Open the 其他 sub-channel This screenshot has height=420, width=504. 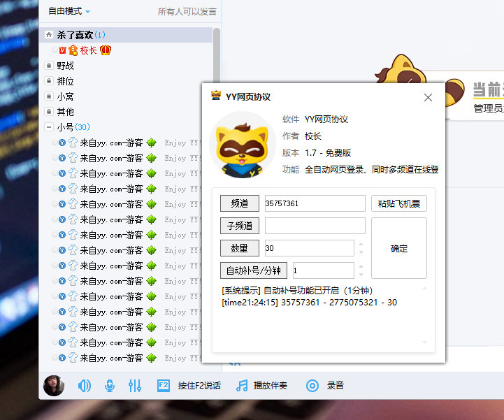65,112
